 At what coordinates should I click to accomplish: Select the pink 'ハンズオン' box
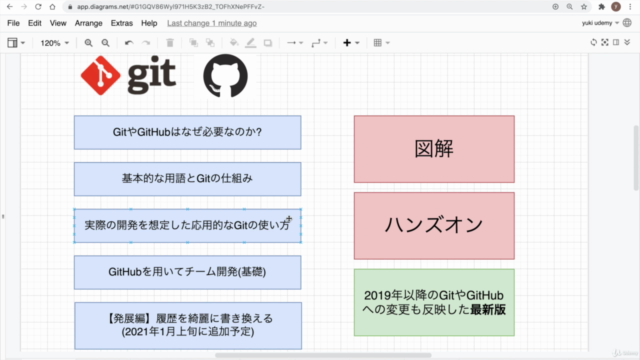coord(434,226)
